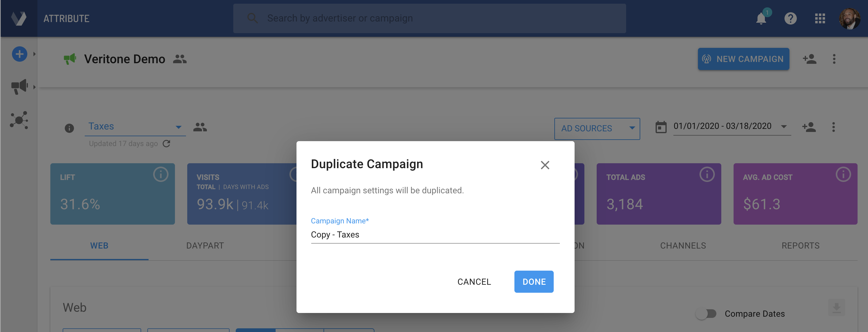Select the megaphone advertisers icon in sidebar
The width and height of the screenshot is (868, 332).
tap(19, 87)
